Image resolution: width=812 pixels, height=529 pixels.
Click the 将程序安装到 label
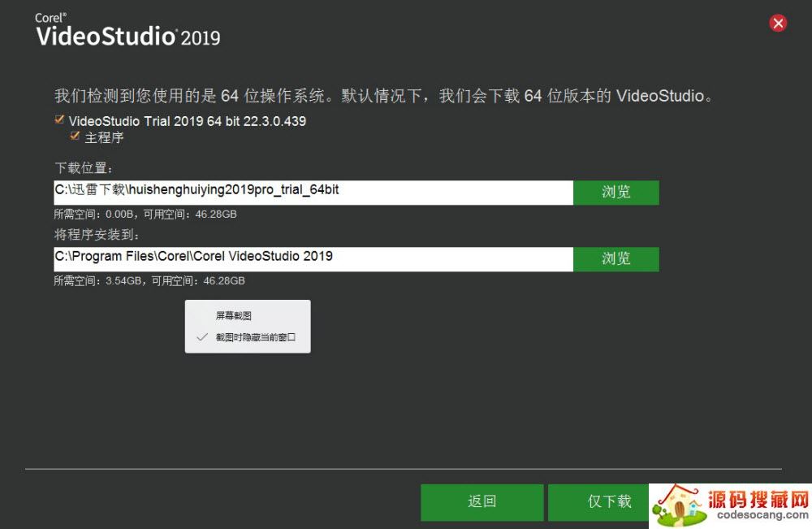click(x=97, y=235)
